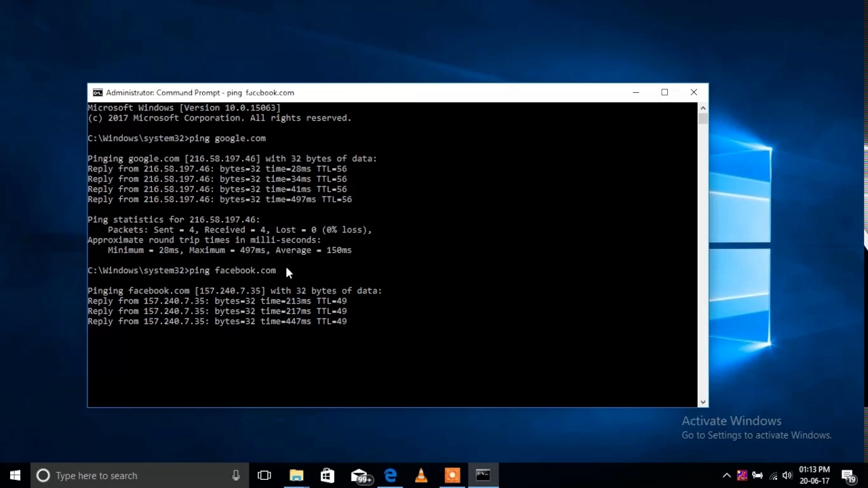Click the colorful tray app icon
The width and height of the screenshot is (868, 488).
pos(742,476)
